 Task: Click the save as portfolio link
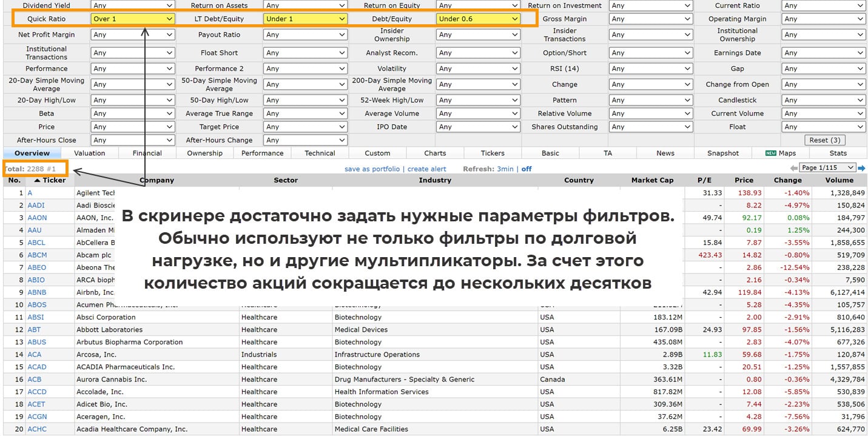click(x=372, y=169)
